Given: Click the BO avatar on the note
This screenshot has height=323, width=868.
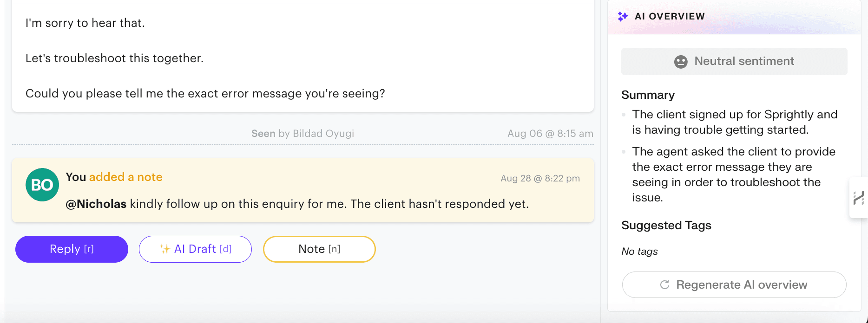Looking at the screenshot, I should pyautogui.click(x=42, y=185).
